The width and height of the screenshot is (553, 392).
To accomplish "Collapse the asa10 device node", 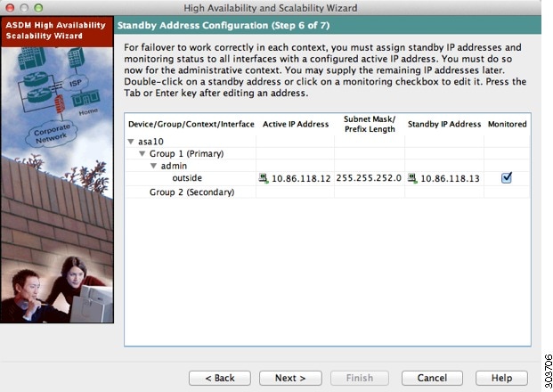I will tap(131, 142).
